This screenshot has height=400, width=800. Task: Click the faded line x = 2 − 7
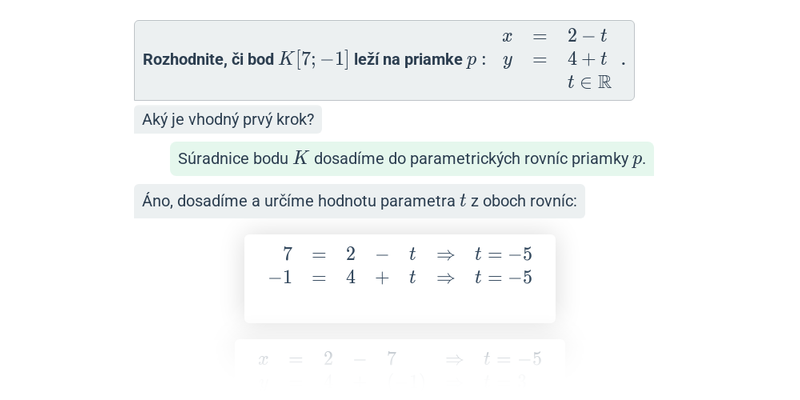328,359
